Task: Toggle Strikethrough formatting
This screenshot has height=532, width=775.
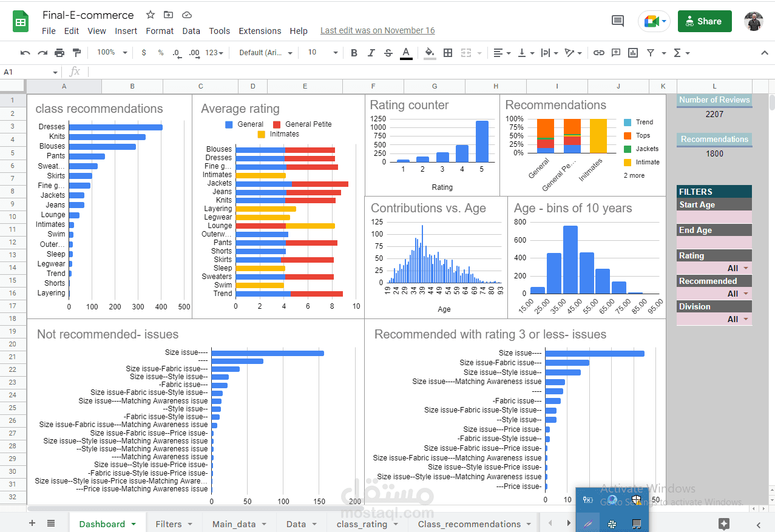Action: (388, 53)
